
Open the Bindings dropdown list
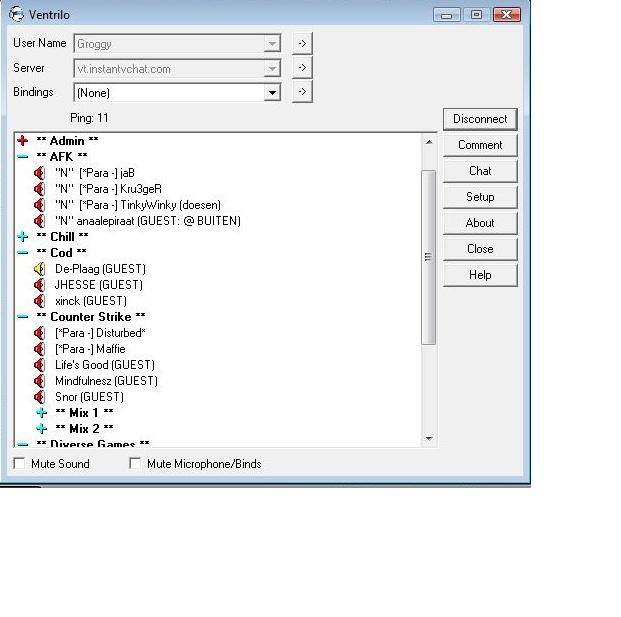click(272, 93)
